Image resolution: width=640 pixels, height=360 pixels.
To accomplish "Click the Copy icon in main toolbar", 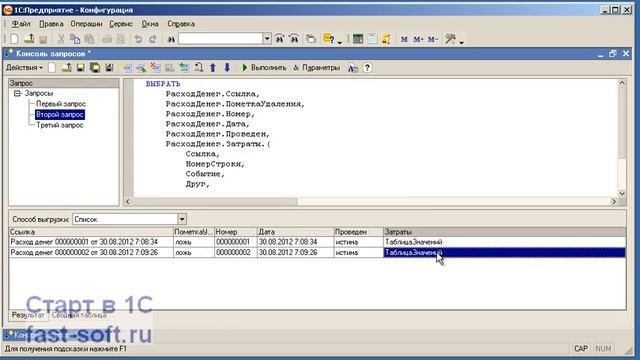I will pos(75,39).
